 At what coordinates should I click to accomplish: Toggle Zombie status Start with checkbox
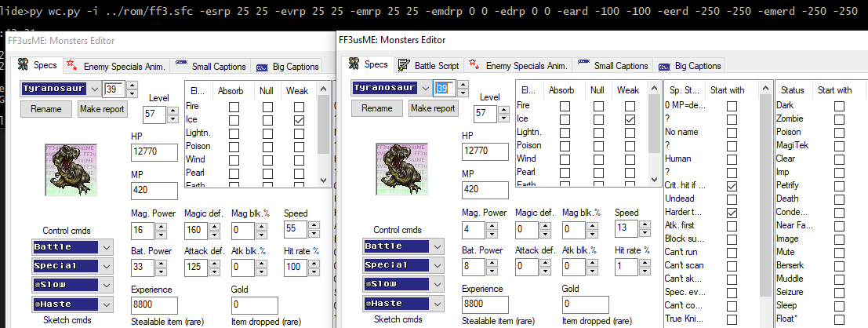point(840,118)
